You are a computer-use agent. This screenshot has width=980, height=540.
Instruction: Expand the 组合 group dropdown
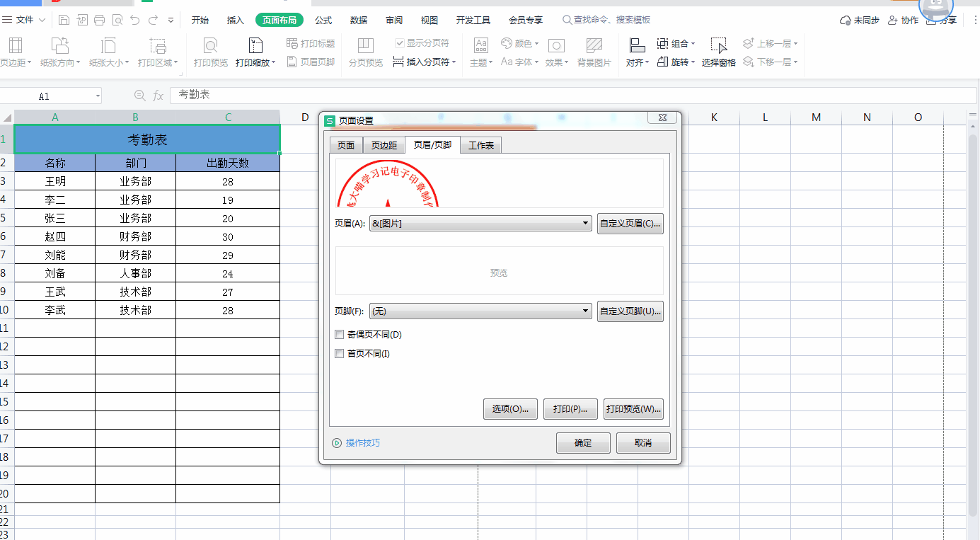point(693,44)
